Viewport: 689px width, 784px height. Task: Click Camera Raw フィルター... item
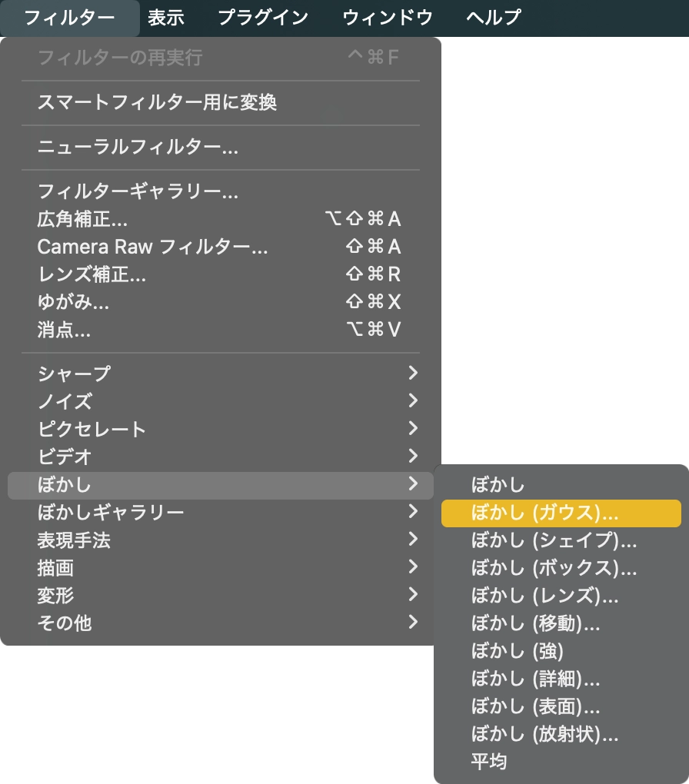coord(152,247)
